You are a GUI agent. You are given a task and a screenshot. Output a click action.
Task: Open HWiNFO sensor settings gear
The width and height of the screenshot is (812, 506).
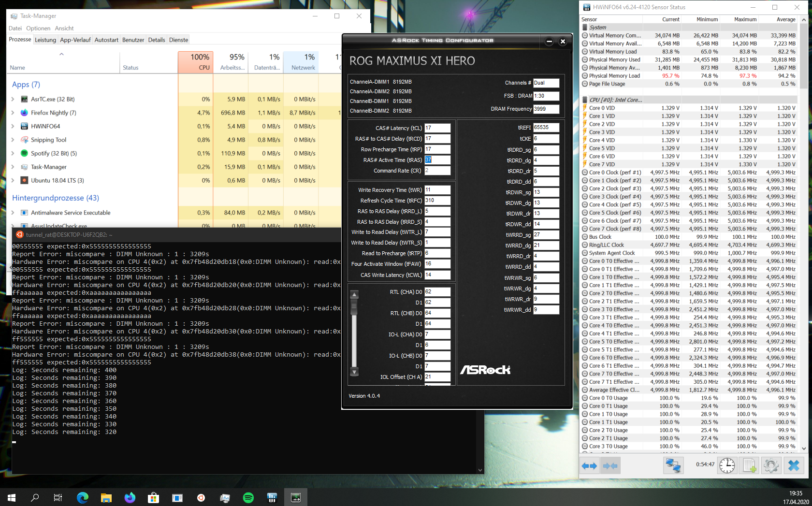click(771, 465)
